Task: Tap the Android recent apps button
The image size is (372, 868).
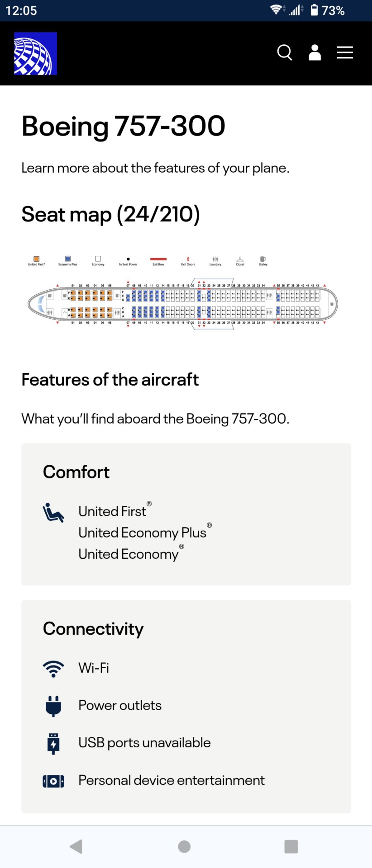Action: tap(291, 846)
